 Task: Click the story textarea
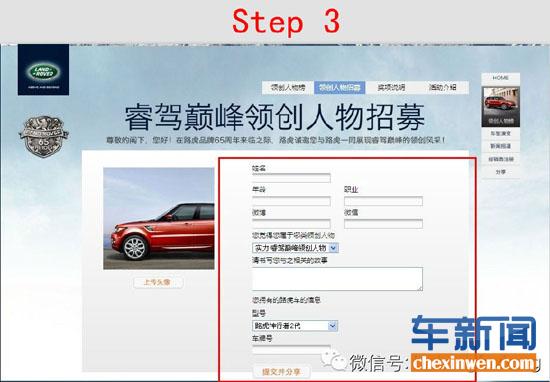pos(337,279)
